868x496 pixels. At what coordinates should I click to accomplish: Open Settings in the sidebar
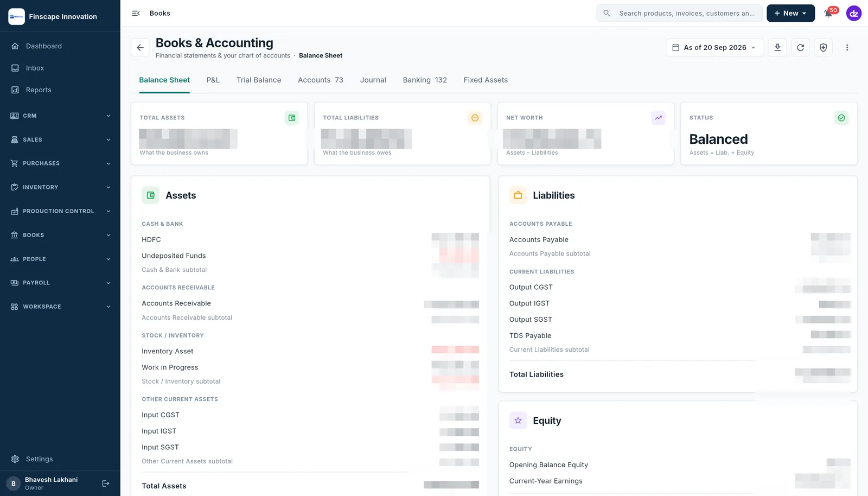tap(60, 459)
